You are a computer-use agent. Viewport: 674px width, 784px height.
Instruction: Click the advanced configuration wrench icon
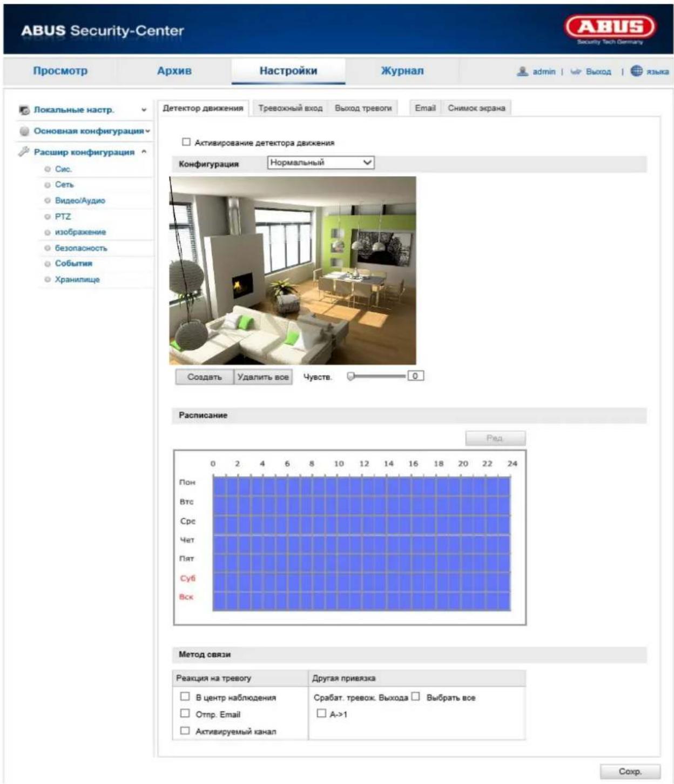(x=24, y=151)
